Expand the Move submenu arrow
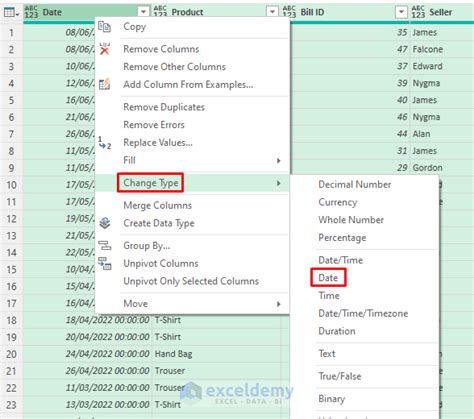 click(279, 304)
